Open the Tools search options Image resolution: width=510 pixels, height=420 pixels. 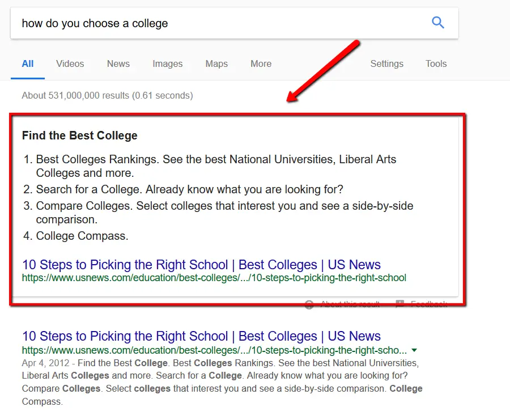click(x=436, y=64)
